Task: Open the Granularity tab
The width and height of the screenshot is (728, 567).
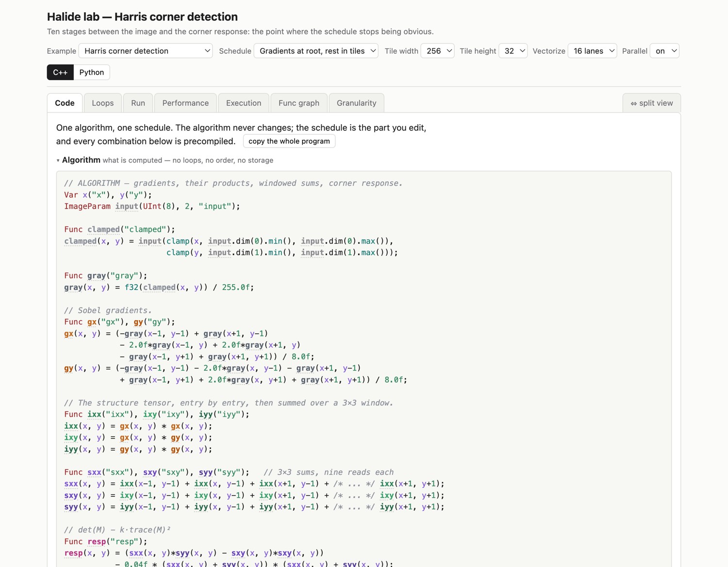Action: pyautogui.click(x=356, y=103)
